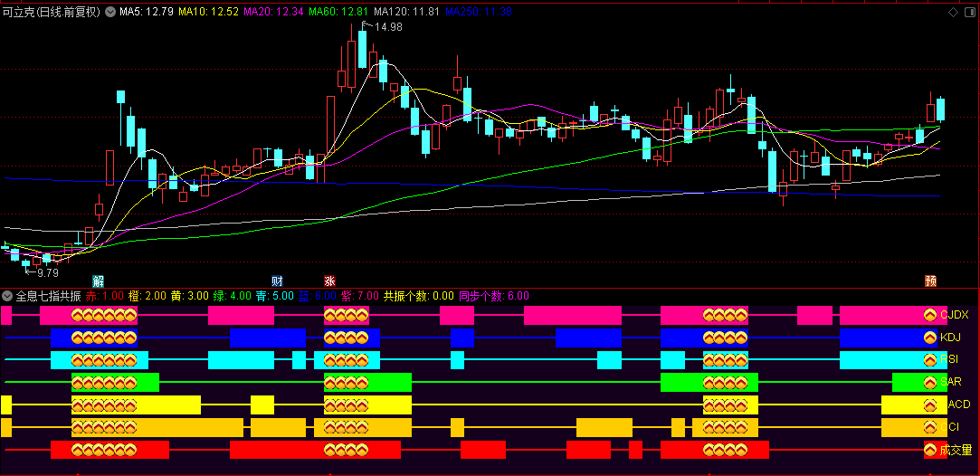Click the last cyan candlestick on the right
Screen dimensions: 980x476
pos(940,109)
